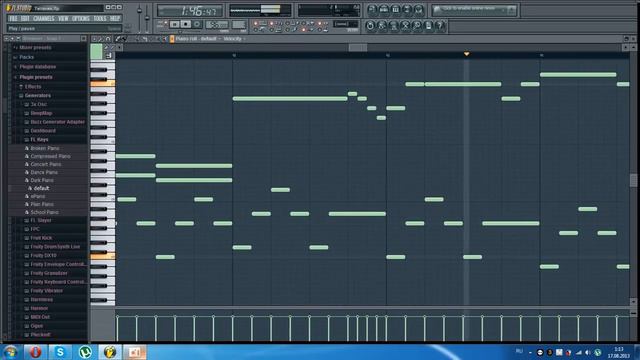This screenshot has width=640, height=360.
Task: Select the Dark Piano preset
Action: point(42,180)
